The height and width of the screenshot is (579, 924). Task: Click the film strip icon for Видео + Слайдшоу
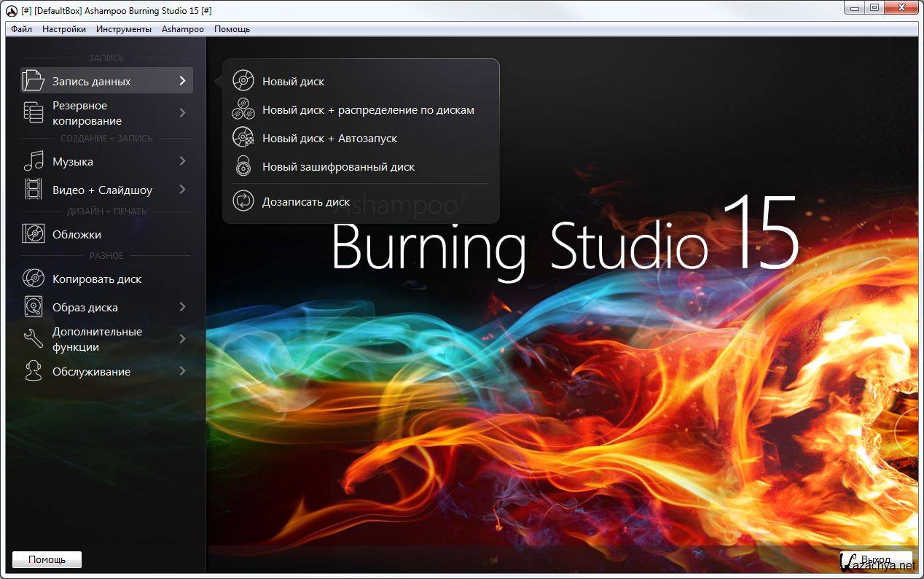34,190
